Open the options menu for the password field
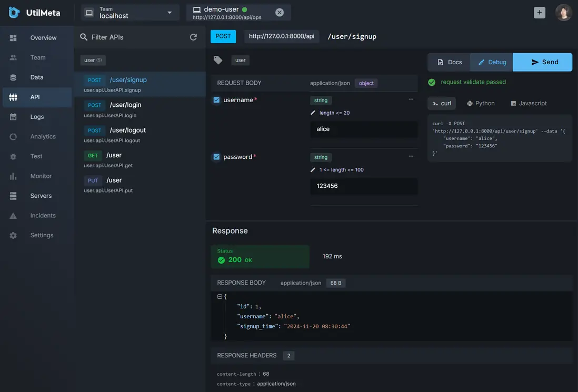The width and height of the screenshot is (578, 392). pos(411,155)
